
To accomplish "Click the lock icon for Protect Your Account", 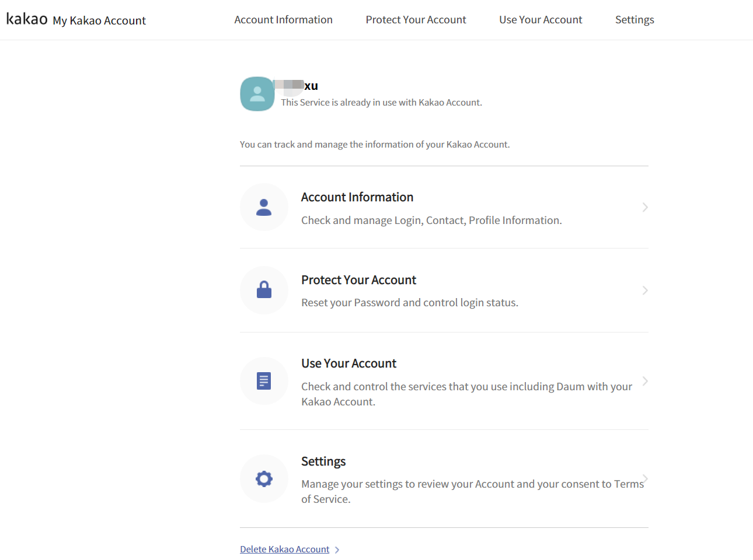I will [x=264, y=290].
